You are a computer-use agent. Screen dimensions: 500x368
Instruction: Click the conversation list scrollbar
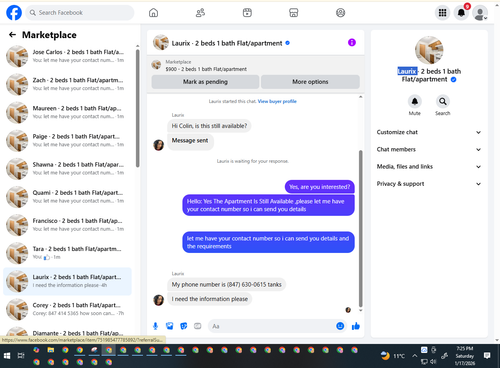click(138, 108)
